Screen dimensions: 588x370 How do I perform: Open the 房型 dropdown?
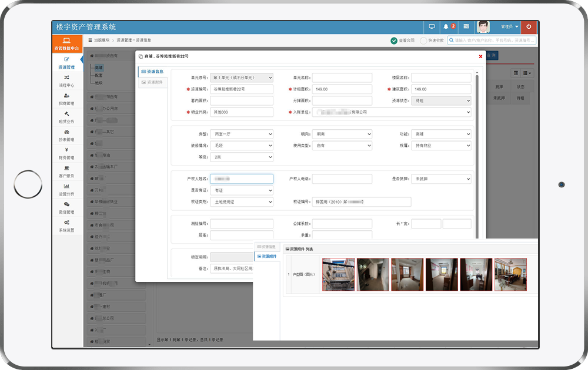[x=242, y=134]
